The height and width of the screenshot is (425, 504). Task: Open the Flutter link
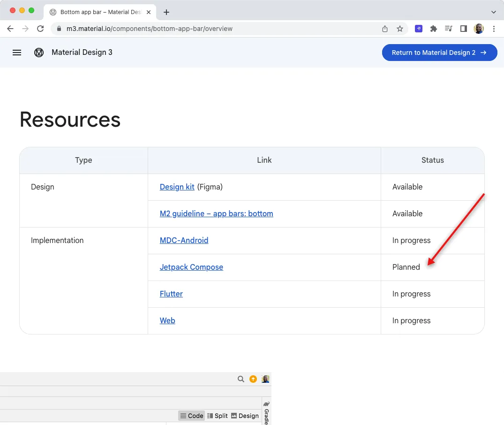171,294
